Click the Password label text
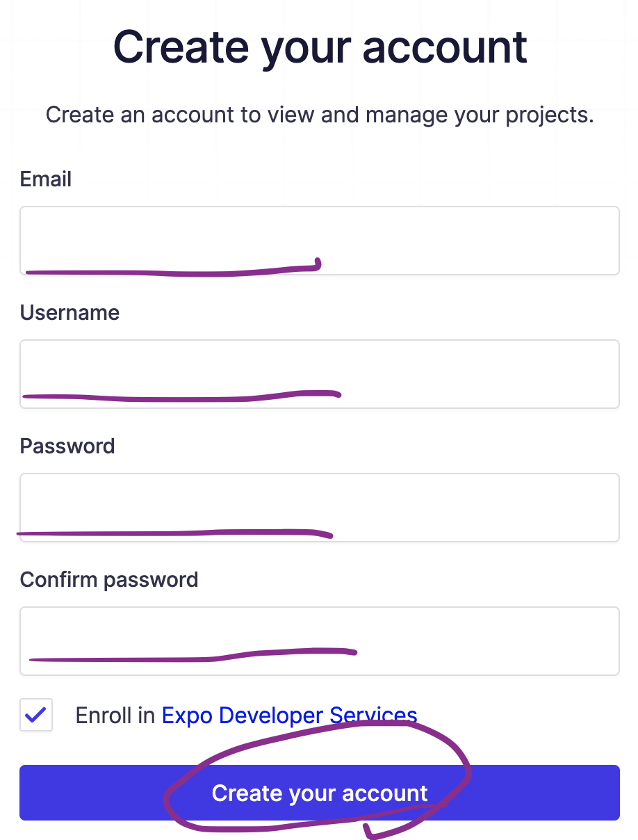This screenshot has height=840, width=638. [x=67, y=446]
